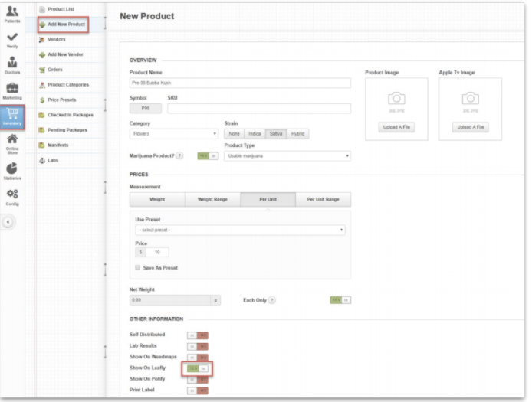The width and height of the screenshot is (532, 402).
Task: Toggle the Marijuana Product switch
Action: 208,156
